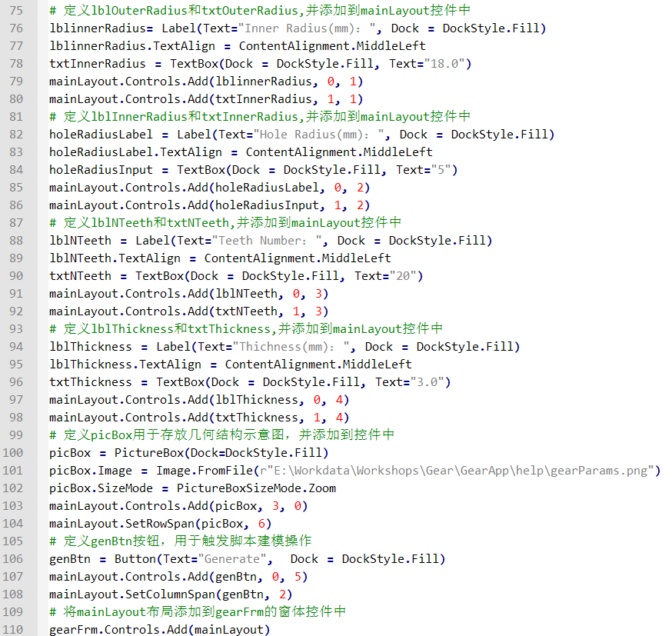Click the line adding txtInnerRadius to mainLayout
The height and width of the screenshot is (636, 672).
click(206, 99)
